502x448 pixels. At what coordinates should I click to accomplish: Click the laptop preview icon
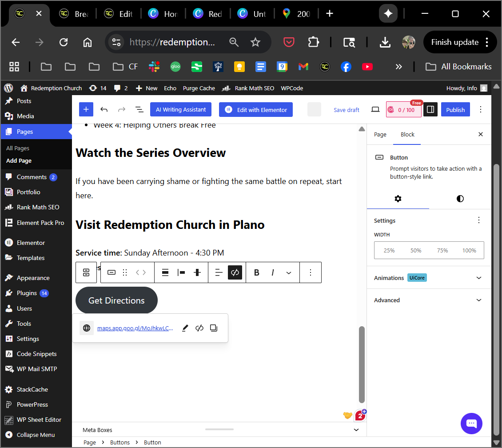click(x=375, y=110)
